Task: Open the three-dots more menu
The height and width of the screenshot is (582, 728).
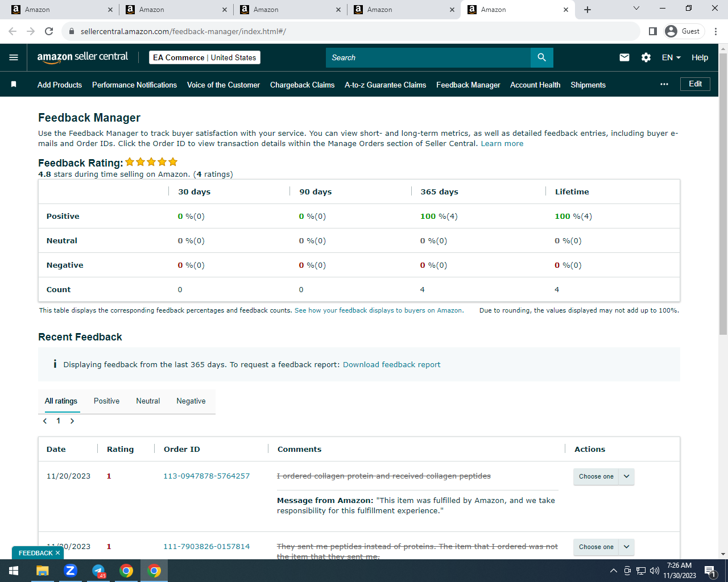Action: pyautogui.click(x=664, y=84)
